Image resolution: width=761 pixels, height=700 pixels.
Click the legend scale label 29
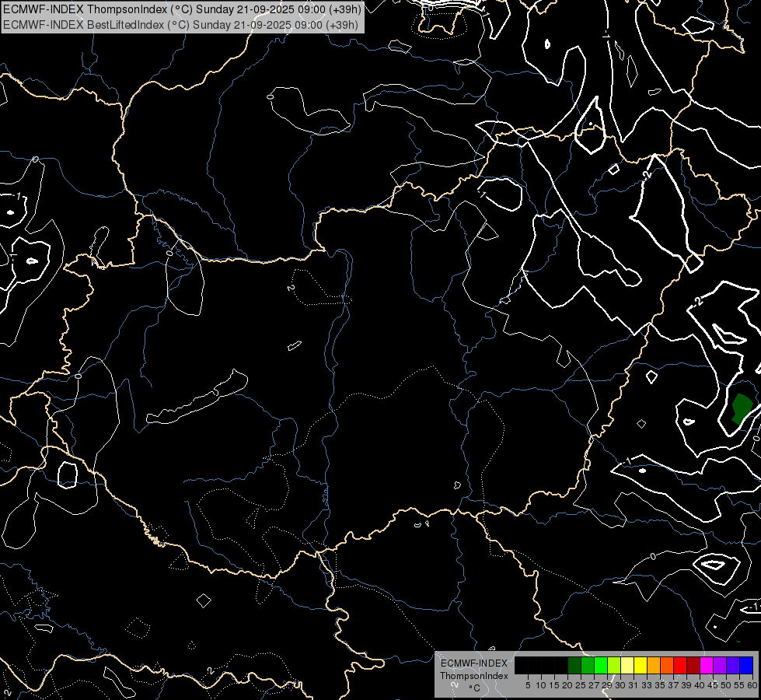pyautogui.click(x=606, y=685)
